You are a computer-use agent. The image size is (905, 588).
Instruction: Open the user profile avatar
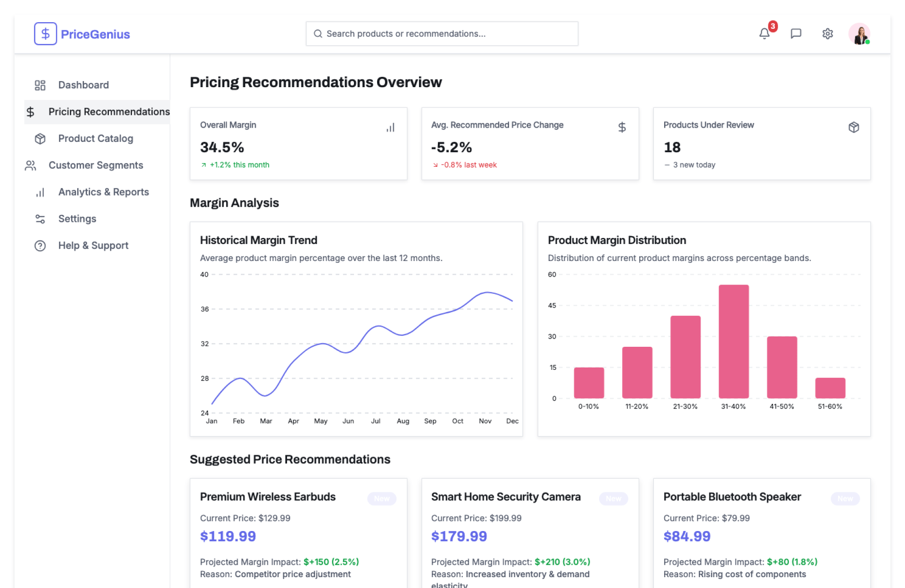click(x=859, y=34)
